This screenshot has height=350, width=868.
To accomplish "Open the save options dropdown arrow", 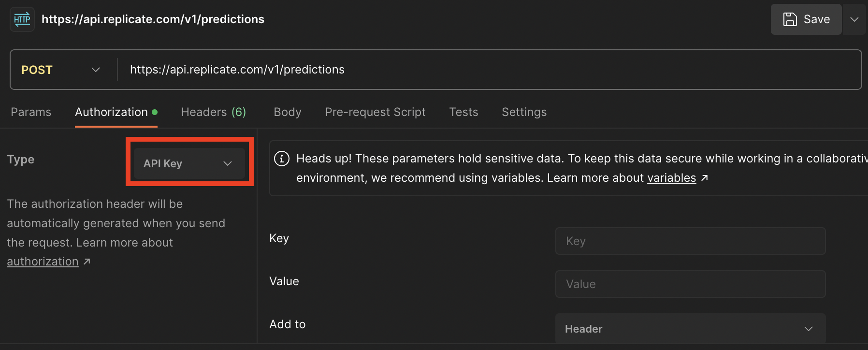I will [x=854, y=19].
